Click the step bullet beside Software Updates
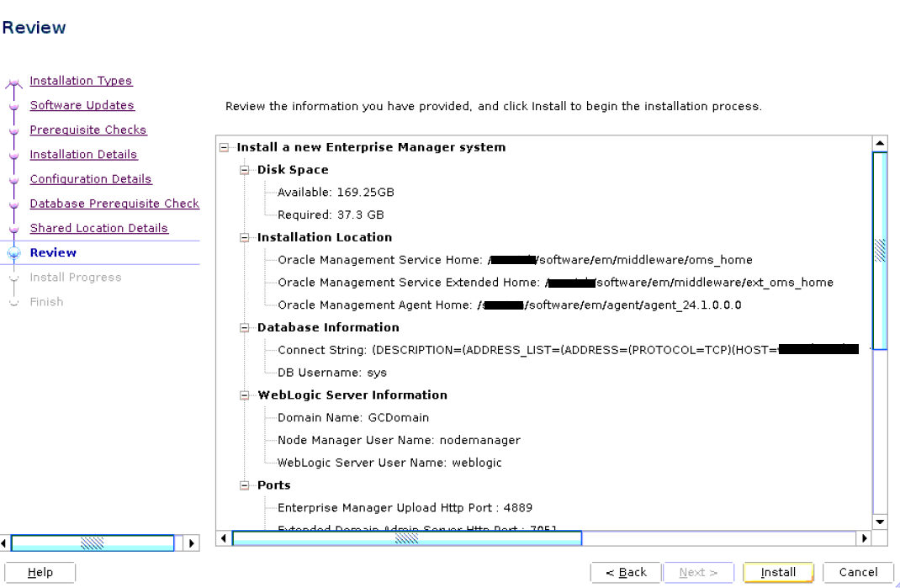 pyautogui.click(x=14, y=106)
